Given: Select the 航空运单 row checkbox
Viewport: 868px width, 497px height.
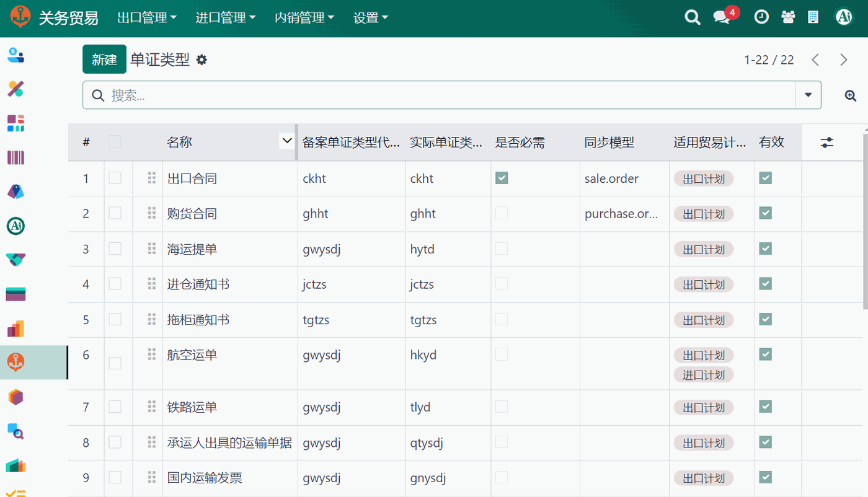Looking at the screenshot, I should coord(115,363).
